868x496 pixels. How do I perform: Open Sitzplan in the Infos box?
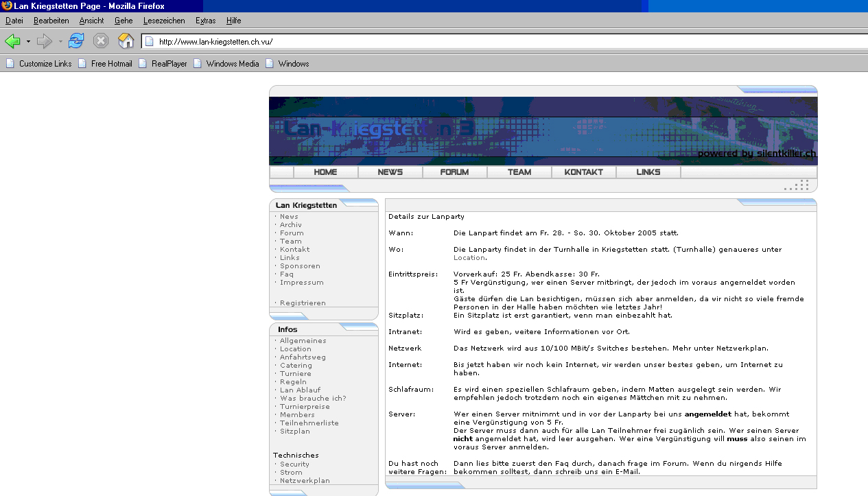pos(295,432)
